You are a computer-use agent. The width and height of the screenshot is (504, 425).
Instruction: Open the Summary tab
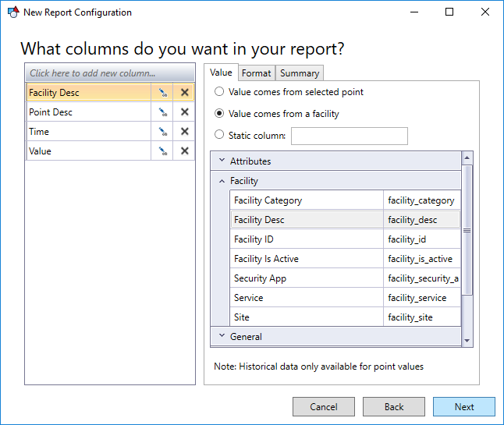click(300, 73)
